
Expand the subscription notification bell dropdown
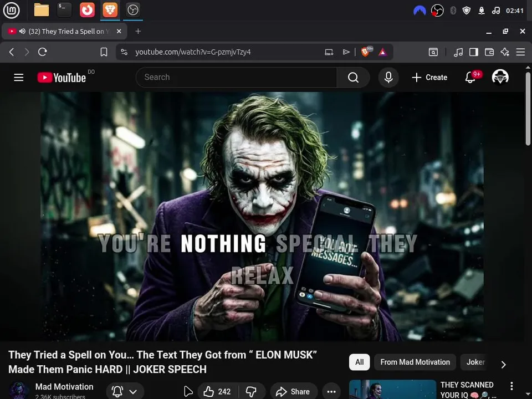(125, 392)
